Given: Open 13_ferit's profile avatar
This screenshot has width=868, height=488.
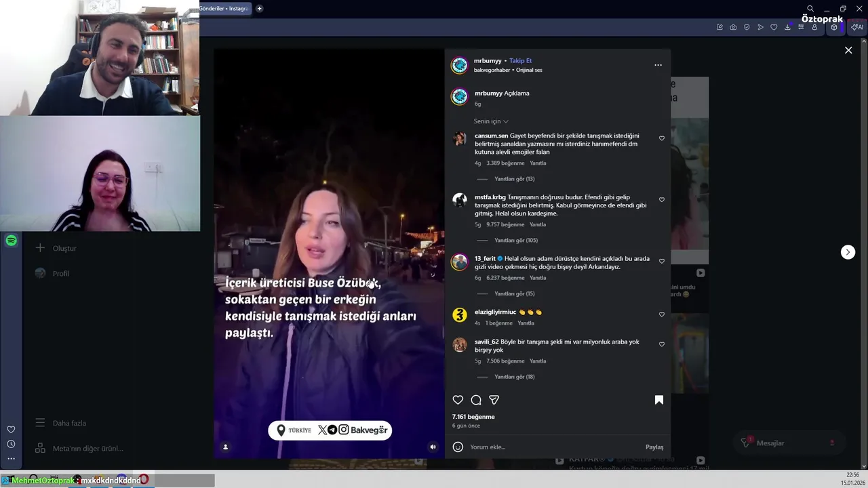Looking at the screenshot, I should pos(460,262).
